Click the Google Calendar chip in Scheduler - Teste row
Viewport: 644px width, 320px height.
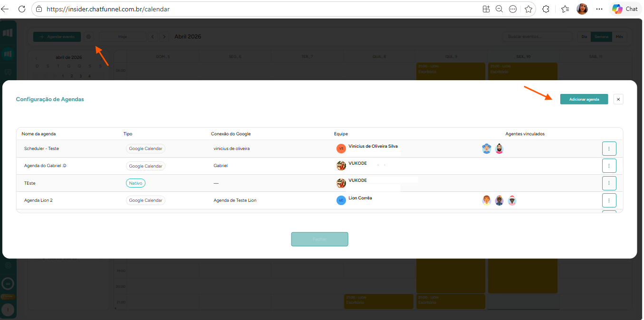point(145,149)
